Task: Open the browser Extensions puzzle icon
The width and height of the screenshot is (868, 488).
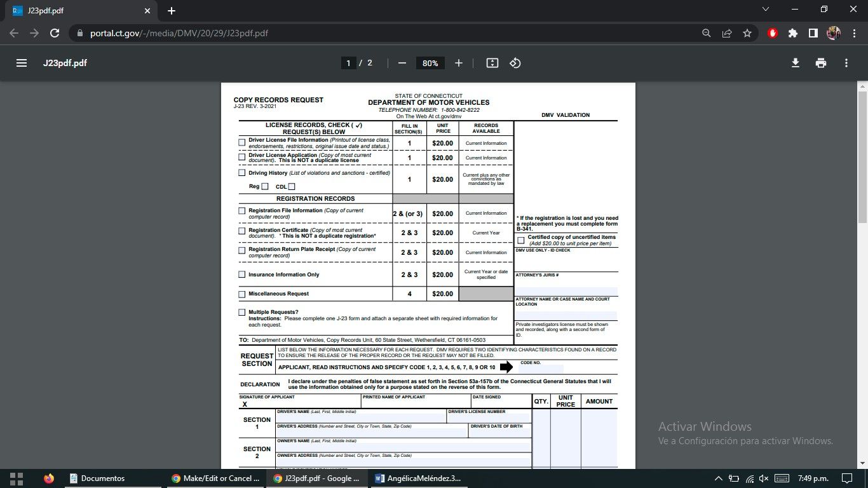Action: pos(792,32)
